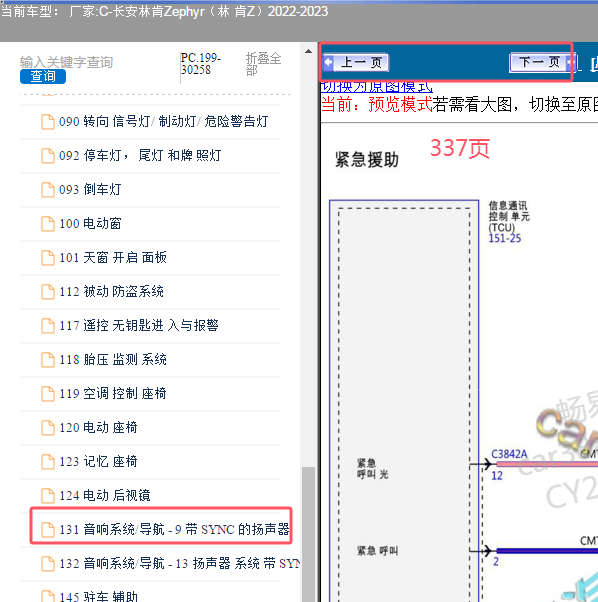Screen dimensions: 598x602
Task: Open the 151-25 TCU reference link
Action: click(504, 238)
